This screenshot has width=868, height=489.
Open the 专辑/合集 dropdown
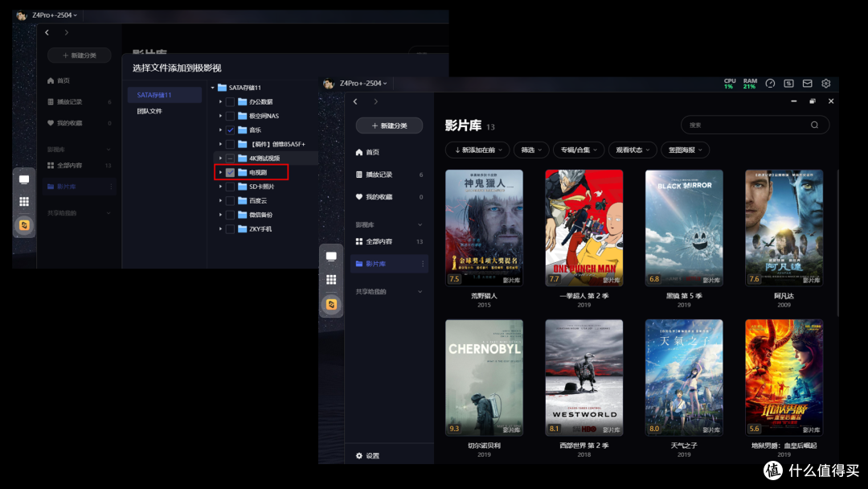click(x=579, y=150)
